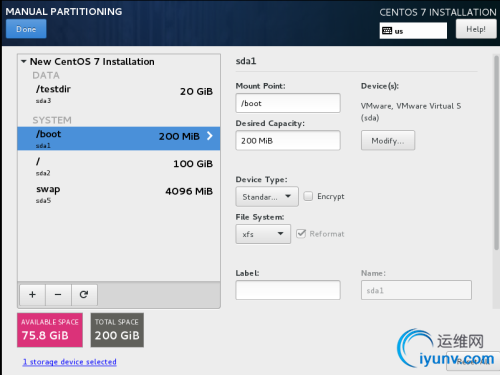Viewport: 500px width, 375px height.
Task: Click the Done button
Action: [x=26, y=29]
